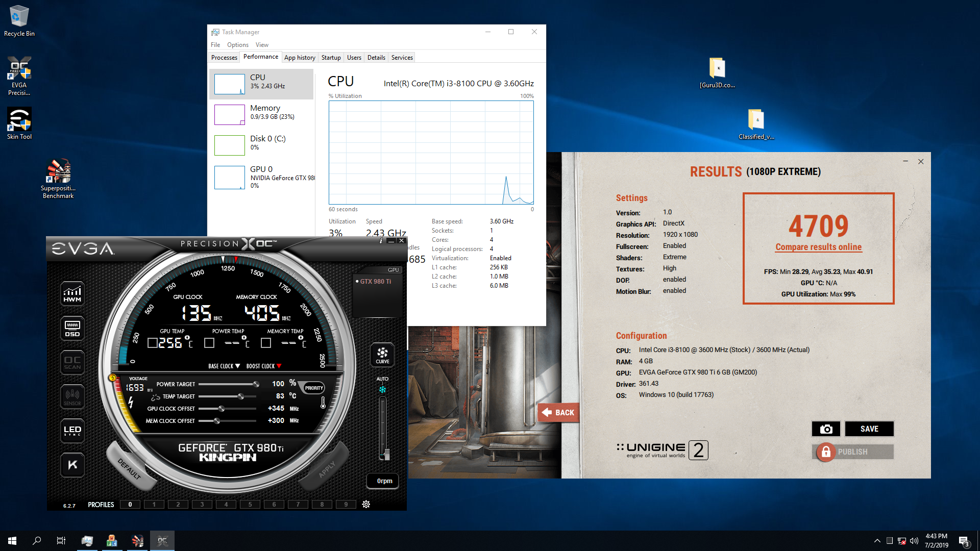The width and height of the screenshot is (980, 551).
Task: Open Task View from the taskbar
Action: coord(61,541)
